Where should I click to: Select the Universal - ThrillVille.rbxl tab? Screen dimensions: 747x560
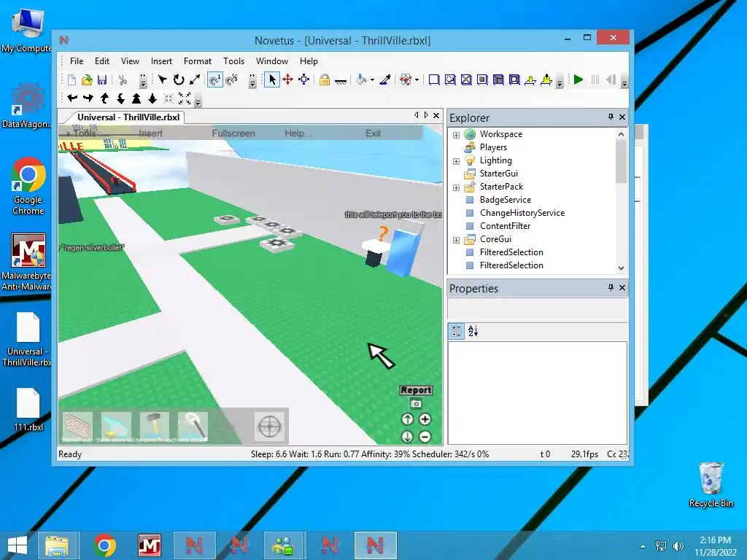[128, 117]
